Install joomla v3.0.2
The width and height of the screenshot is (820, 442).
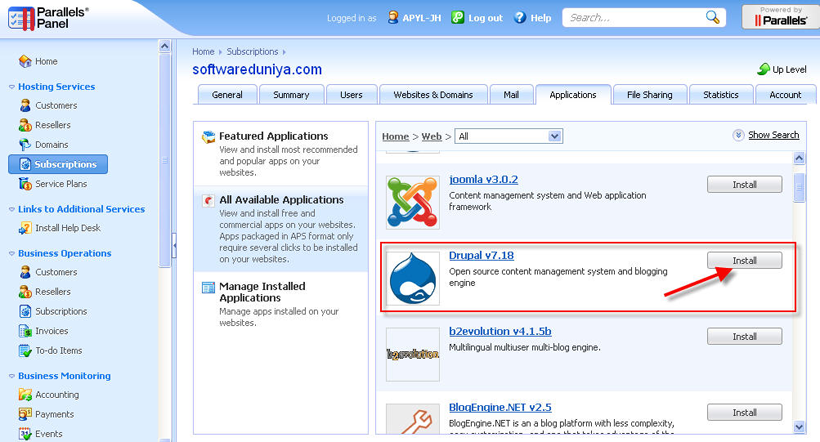click(x=744, y=185)
